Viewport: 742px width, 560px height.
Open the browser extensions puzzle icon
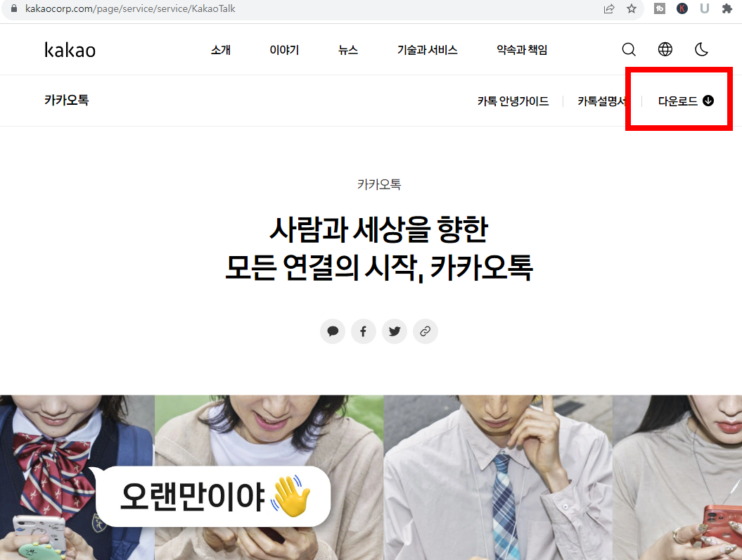(x=727, y=10)
